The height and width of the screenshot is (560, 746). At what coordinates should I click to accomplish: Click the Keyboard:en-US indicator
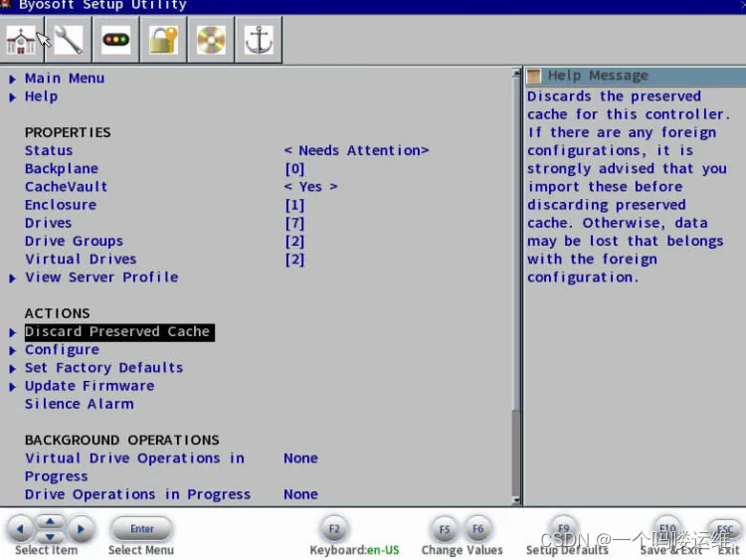click(x=354, y=550)
